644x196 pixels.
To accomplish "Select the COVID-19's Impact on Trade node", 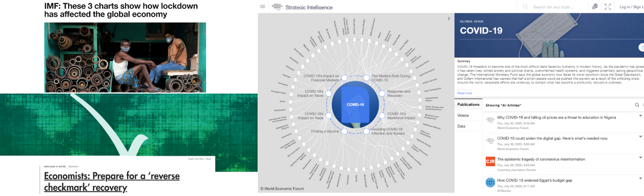I will [328, 115].
